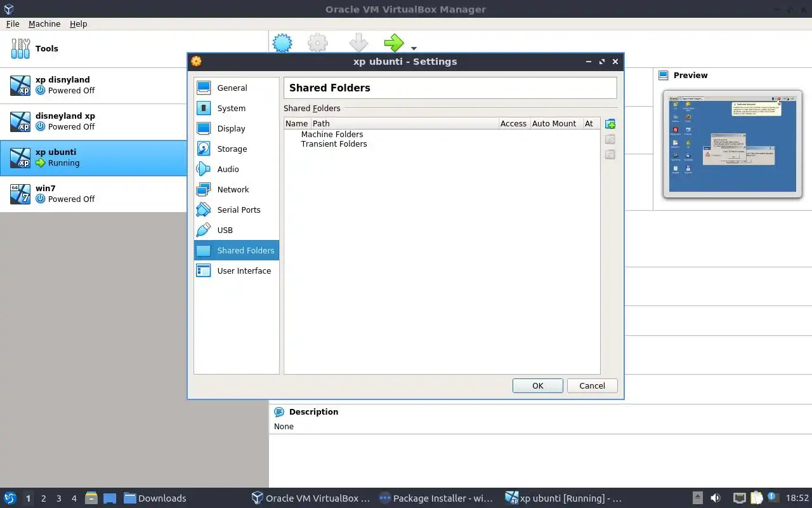
Task: Click the Discard down-arrow toolbar icon
Action: [x=358, y=43]
